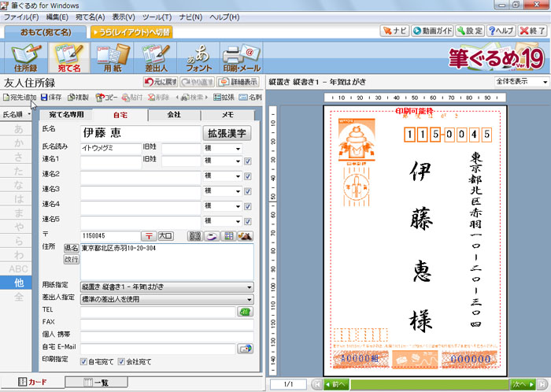Click the telephone icon beside TEL field
The width and height of the screenshot is (551, 392).
pyautogui.click(x=246, y=311)
